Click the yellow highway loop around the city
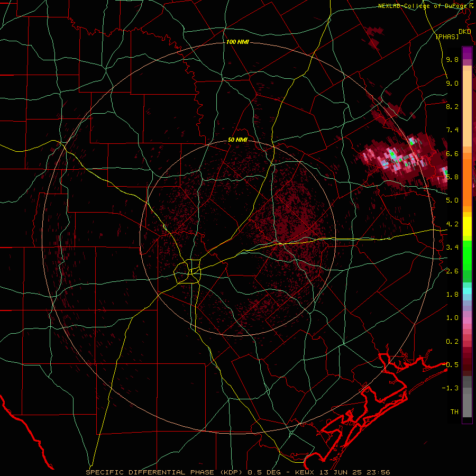 [x=188, y=271]
